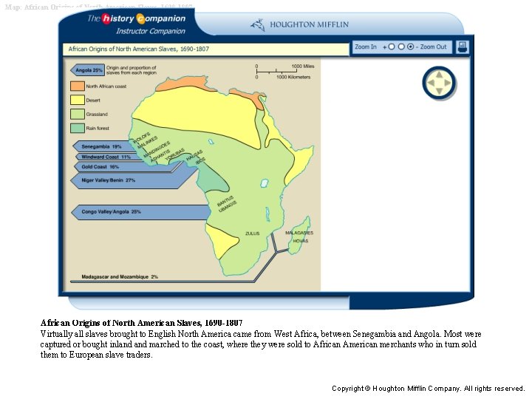Image resolution: width=532 pixels, height=399 pixels.
Task: Click the Gold Coast 16% arrow label
Action: [100, 167]
